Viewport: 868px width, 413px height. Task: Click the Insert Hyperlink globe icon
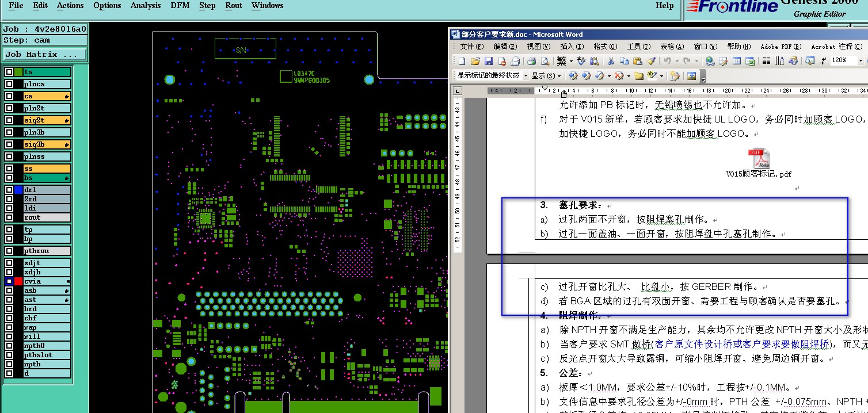coord(709,61)
